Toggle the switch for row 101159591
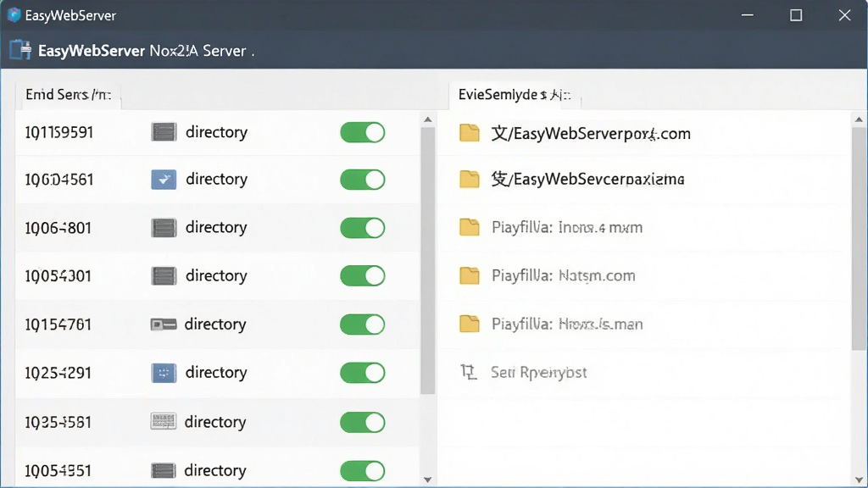Image resolution: width=868 pixels, height=488 pixels. coord(363,132)
